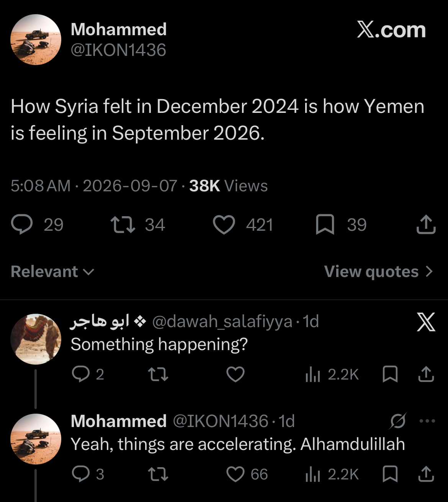Open the Relevant sort dropdown

(52, 272)
